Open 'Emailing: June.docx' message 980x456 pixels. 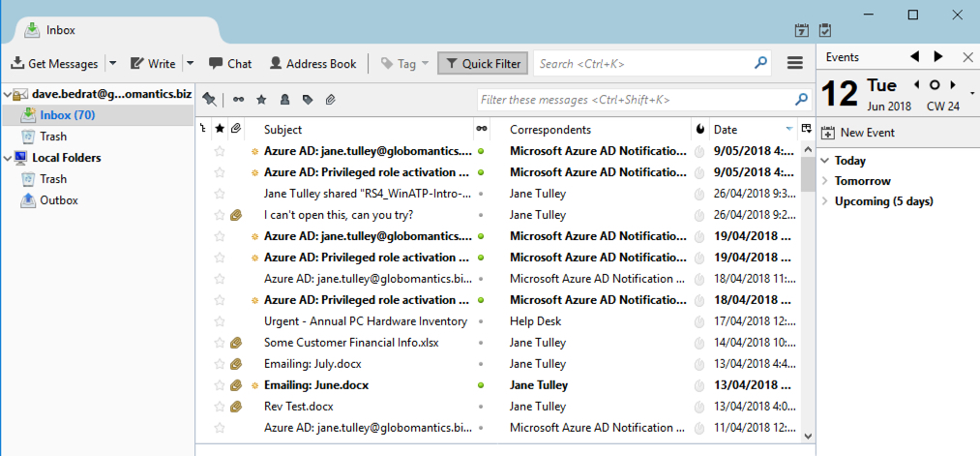pos(316,385)
